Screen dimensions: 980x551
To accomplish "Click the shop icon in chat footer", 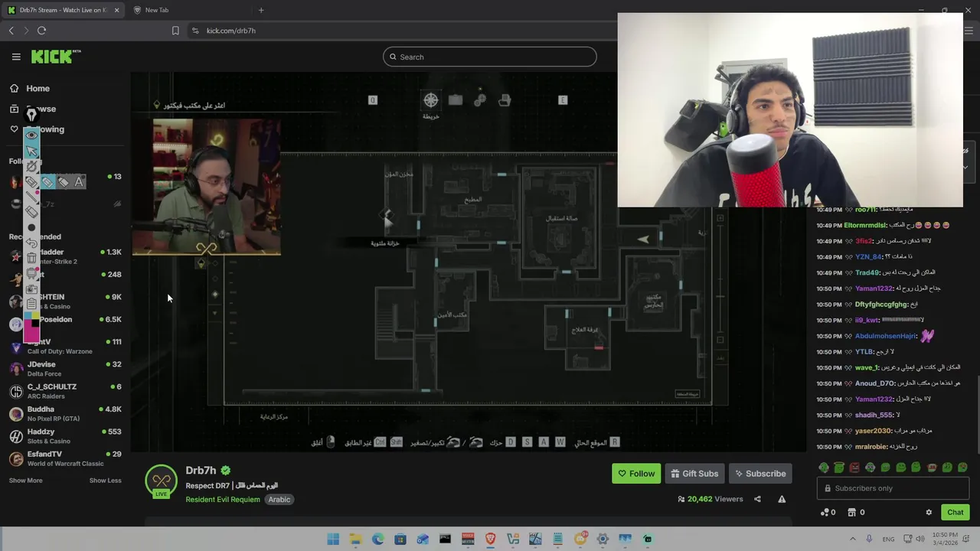I will coord(851,512).
